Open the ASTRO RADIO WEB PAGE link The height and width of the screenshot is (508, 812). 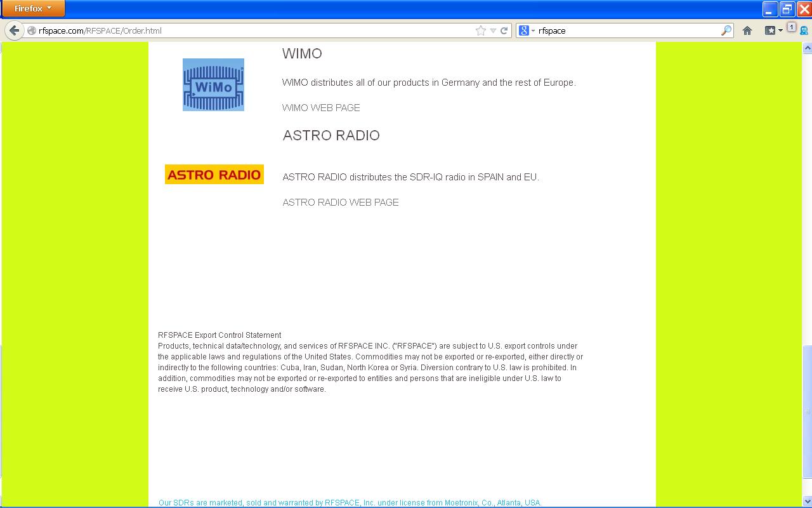[341, 203]
